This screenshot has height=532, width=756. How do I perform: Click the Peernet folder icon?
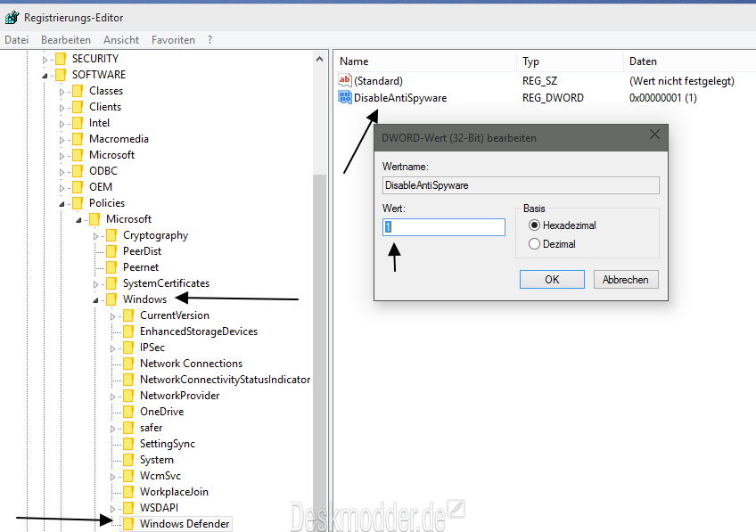click(x=111, y=267)
